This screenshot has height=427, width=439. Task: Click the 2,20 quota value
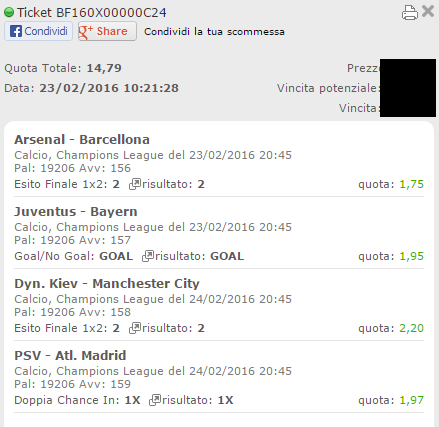[x=412, y=328]
